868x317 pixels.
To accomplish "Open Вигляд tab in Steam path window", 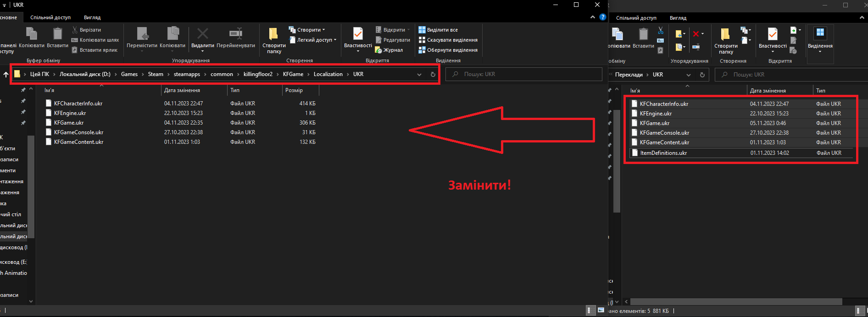I will [x=92, y=17].
